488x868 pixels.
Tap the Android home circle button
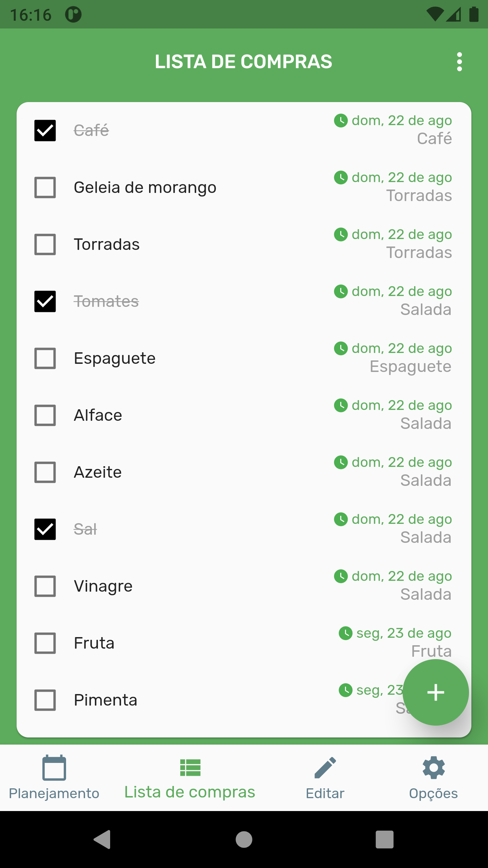(x=244, y=840)
